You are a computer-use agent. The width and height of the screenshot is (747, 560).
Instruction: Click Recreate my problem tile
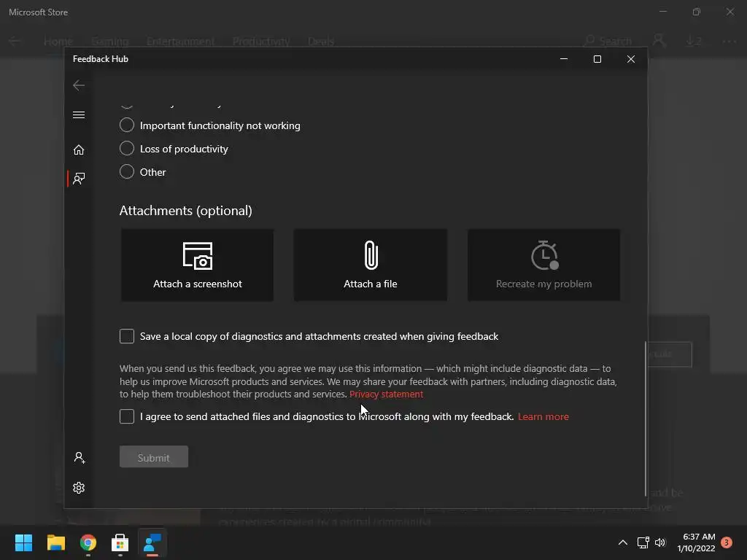pyautogui.click(x=543, y=265)
